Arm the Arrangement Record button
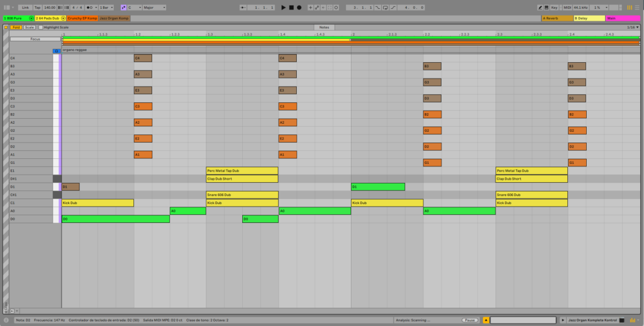The height and width of the screenshot is (326, 644). click(x=299, y=8)
